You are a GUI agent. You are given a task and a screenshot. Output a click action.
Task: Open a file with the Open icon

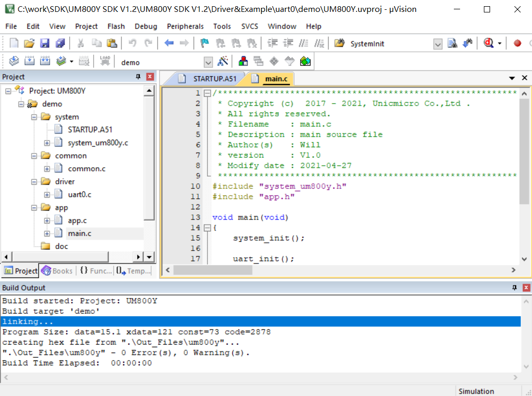point(29,43)
